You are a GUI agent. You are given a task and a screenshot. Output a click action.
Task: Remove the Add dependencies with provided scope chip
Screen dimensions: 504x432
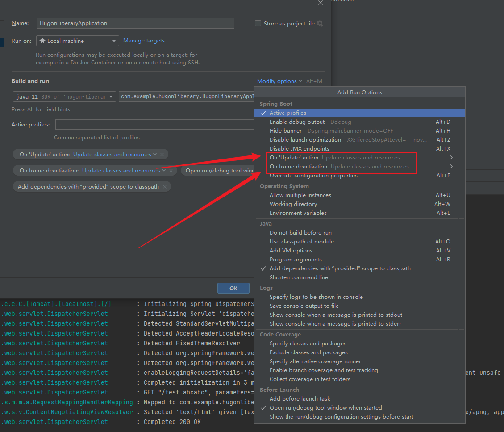165,187
